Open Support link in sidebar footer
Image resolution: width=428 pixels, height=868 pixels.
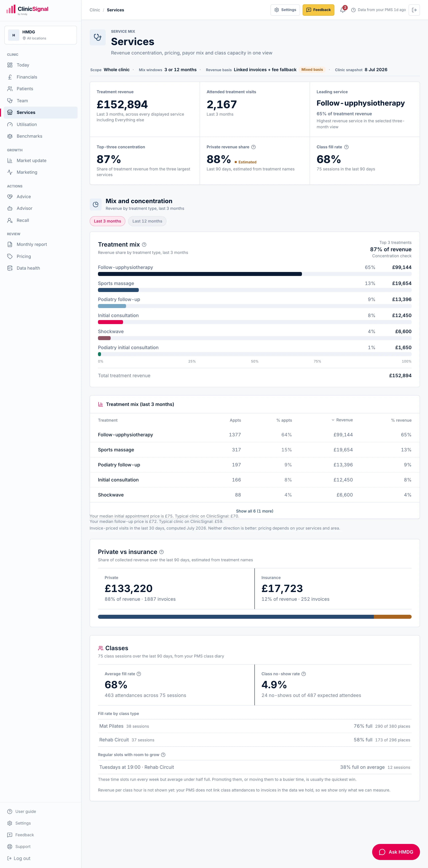point(19,846)
